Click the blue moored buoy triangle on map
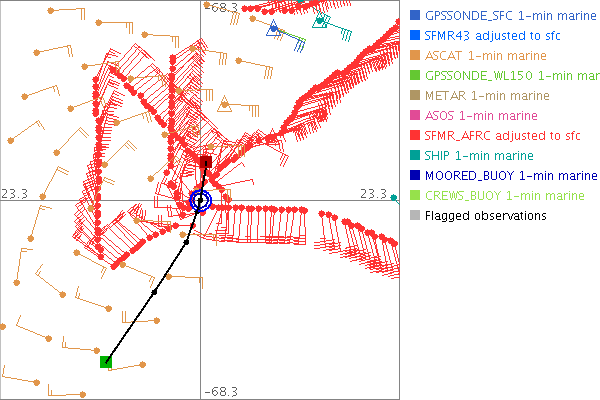Viewport: 600px width, 400px height. point(273,29)
